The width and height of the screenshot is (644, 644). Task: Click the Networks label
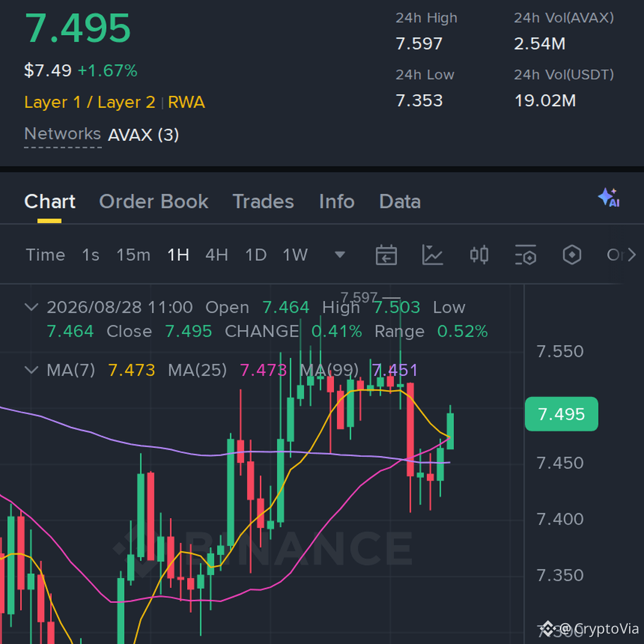point(63,134)
